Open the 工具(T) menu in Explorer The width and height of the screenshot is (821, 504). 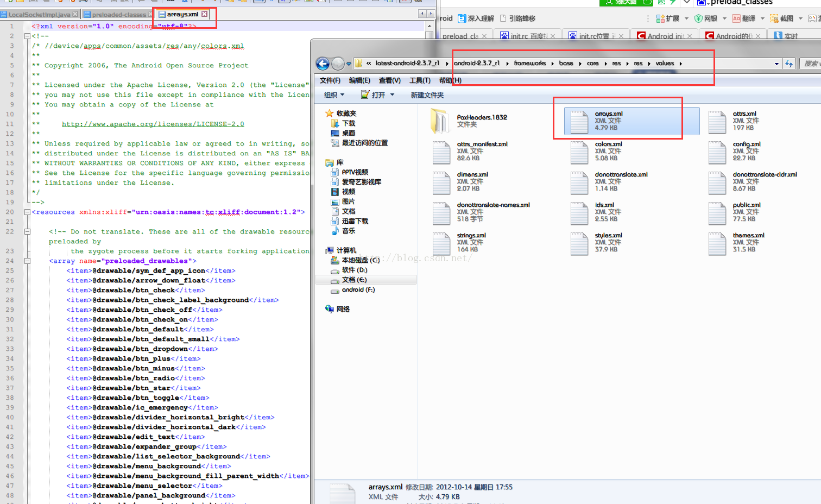click(x=420, y=80)
